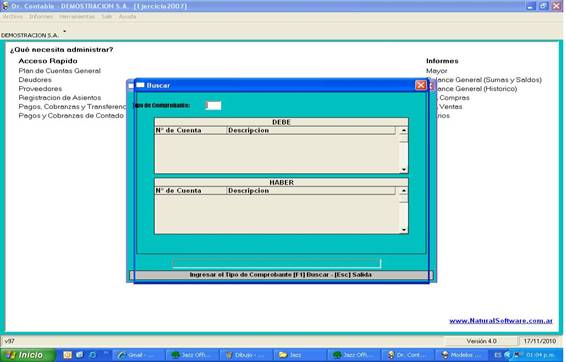Open the Proveedores quick access link
The height and width of the screenshot is (362, 566).
coord(40,89)
